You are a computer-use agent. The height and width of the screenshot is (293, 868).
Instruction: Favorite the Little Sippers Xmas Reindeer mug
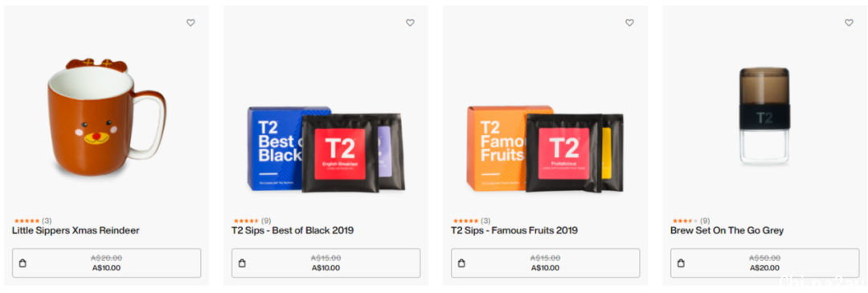pos(190,23)
